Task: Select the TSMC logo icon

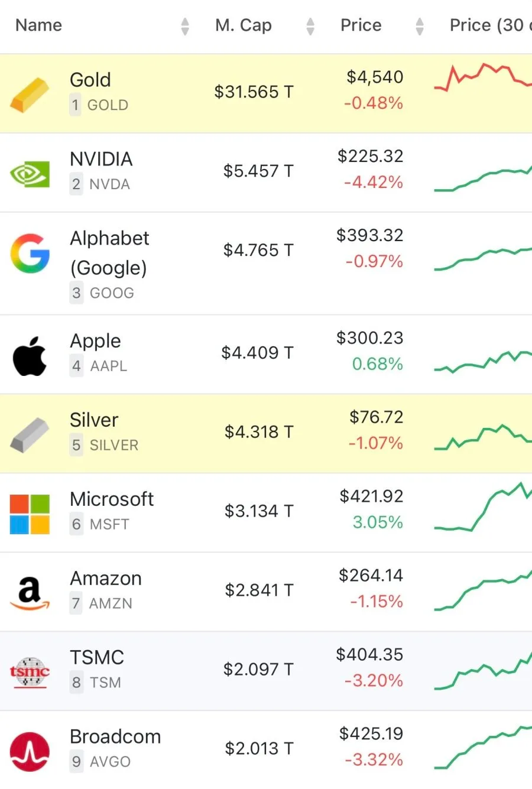Action: (x=30, y=672)
